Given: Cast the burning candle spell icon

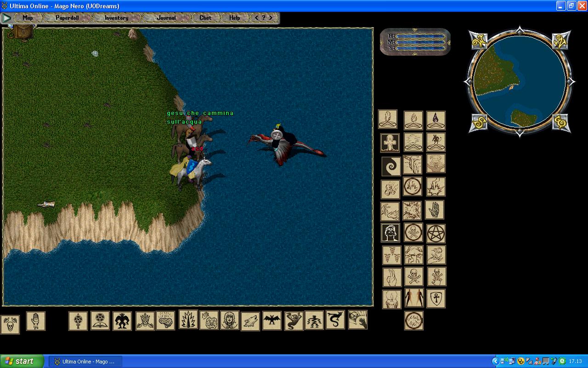Looking at the screenshot, I should click(391, 299).
